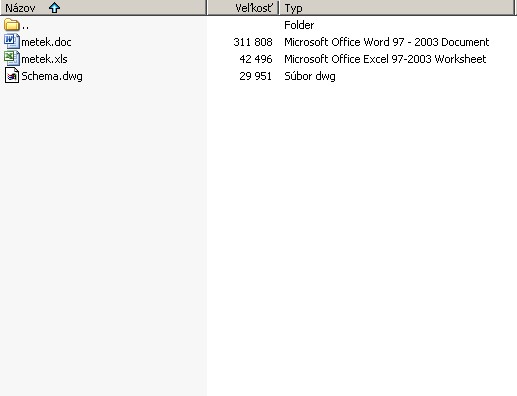This screenshot has height=396, width=517.
Task: Select the metek.xls file name
Action: (x=44, y=59)
